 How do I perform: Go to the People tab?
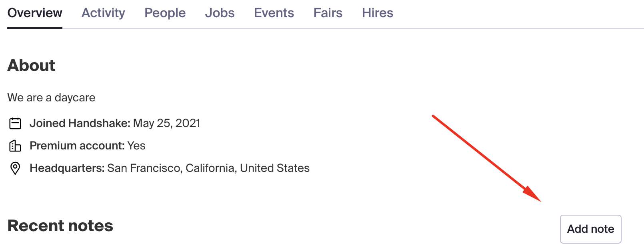click(165, 13)
